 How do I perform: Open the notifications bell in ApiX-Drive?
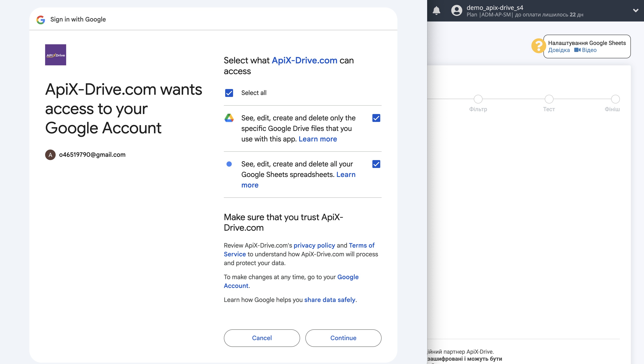pyautogui.click(x=436, y=11)
